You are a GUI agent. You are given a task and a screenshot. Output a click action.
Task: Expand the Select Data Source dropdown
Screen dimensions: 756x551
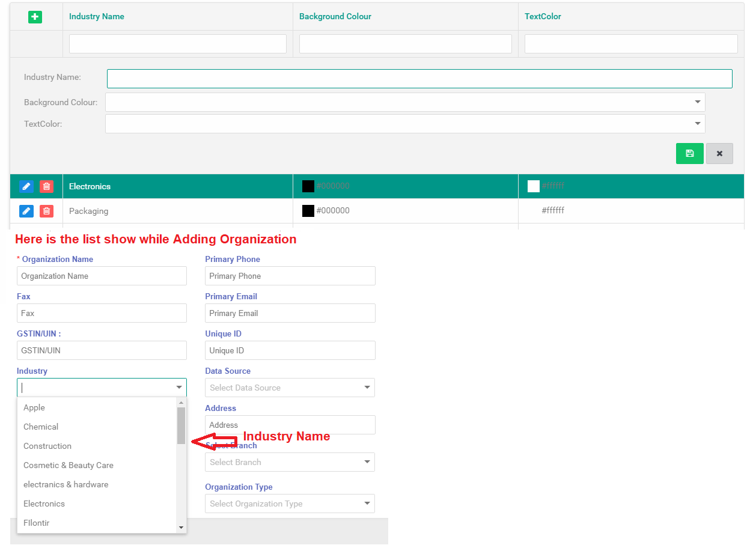pyautogui.click(x=290, y=388)
